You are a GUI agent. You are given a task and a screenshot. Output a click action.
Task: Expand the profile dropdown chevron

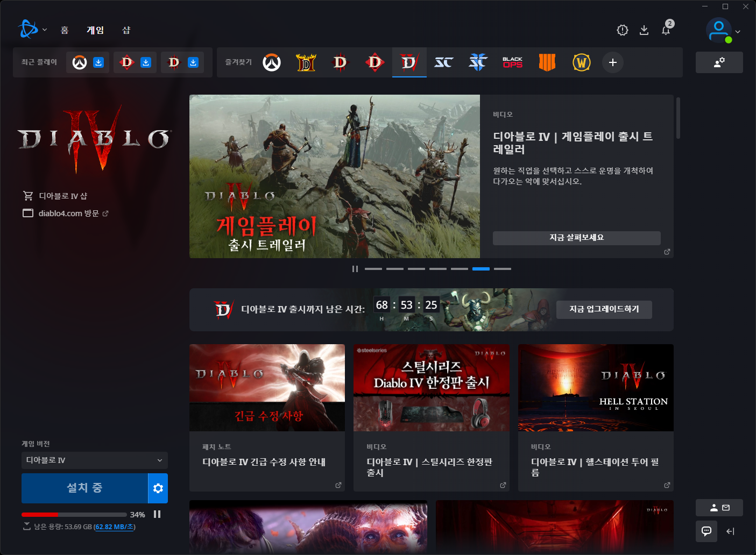tap(738, 32)
